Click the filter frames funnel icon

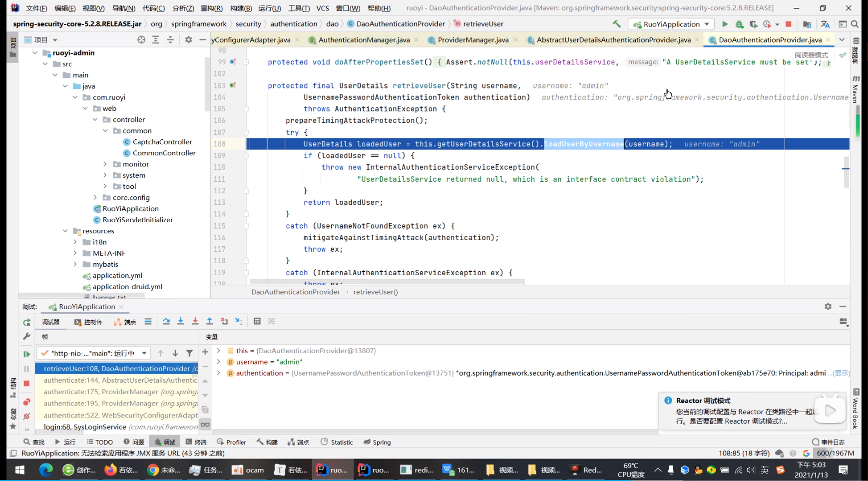point(189,353)
